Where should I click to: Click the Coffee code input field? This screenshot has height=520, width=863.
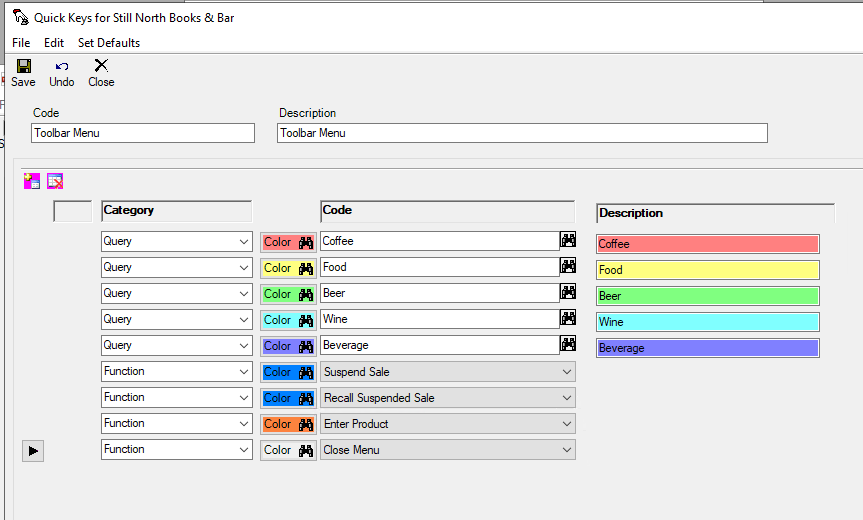coord(440,241)
